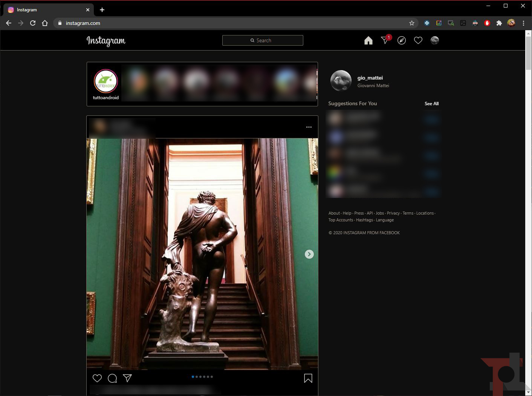Open Chrome's three-dot menu
The image size is (532, 396).
[x=523, y=23]
